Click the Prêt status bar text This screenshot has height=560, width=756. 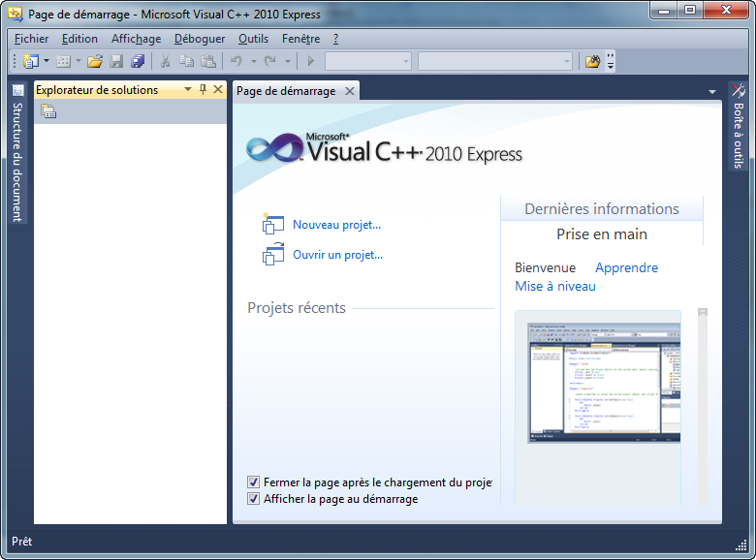point(21,542)
